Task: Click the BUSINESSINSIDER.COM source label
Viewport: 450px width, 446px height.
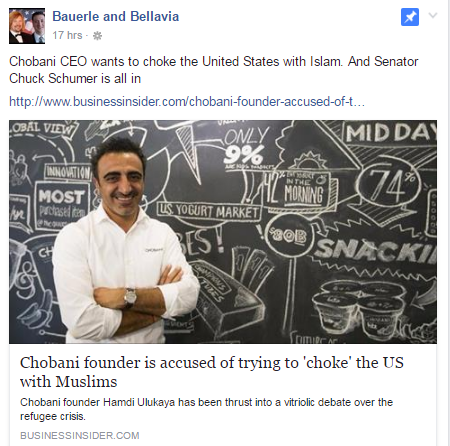Action: [80, 435]
